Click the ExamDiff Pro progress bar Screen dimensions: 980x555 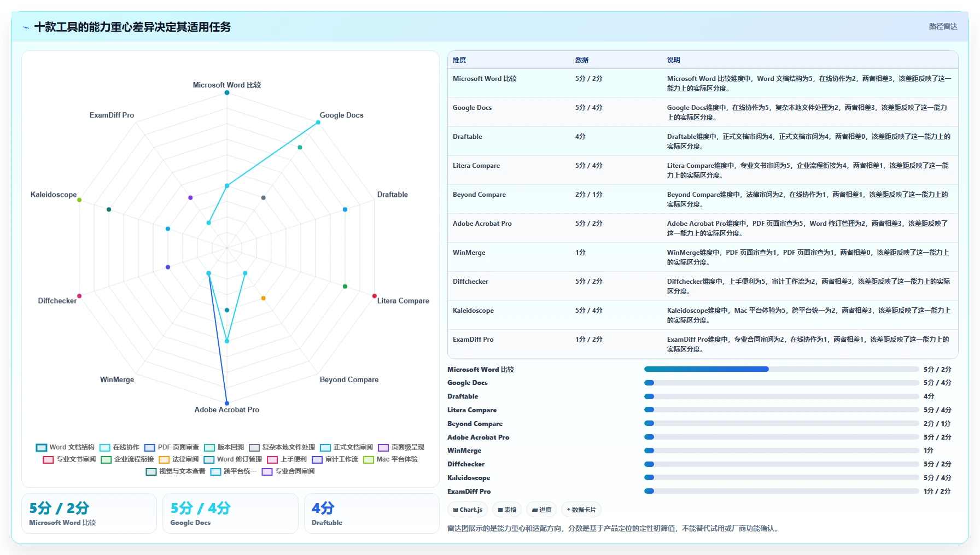(x=781, y=491)
